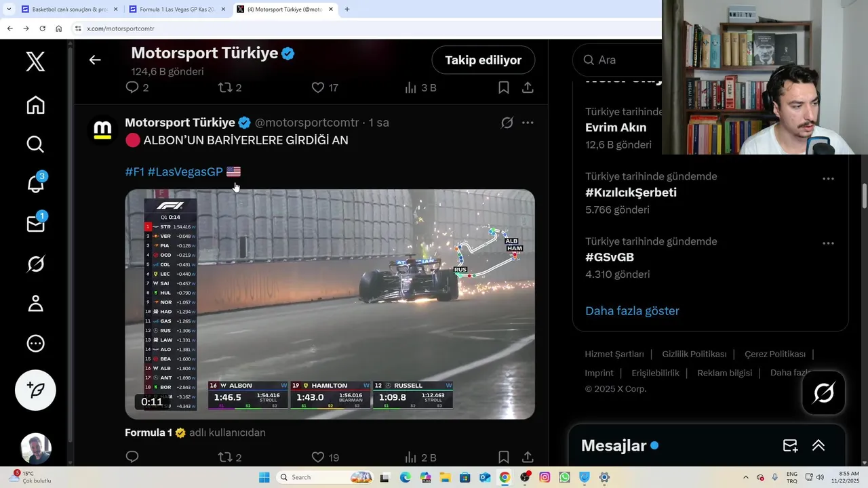Open options for #KızılcıkŞerbeti trend
Image resolution: width=868 pixels, height=488 pixels.
point(828,179)
